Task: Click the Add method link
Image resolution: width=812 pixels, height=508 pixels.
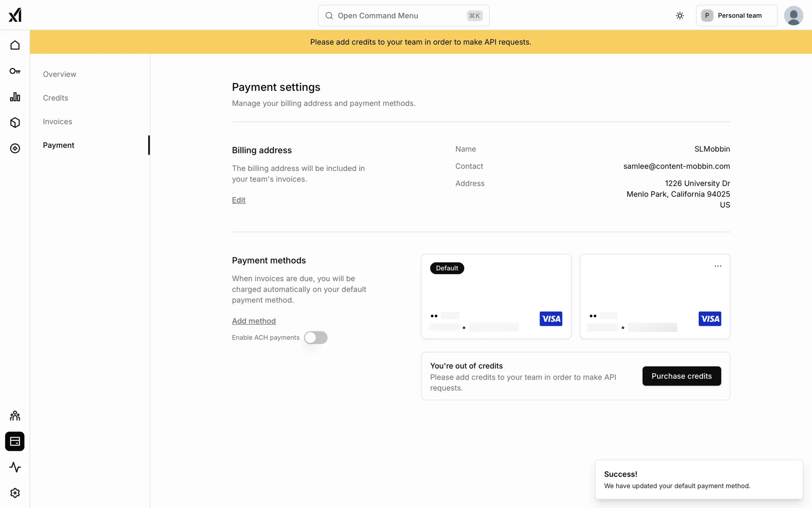Action: [x=254, y=321]
